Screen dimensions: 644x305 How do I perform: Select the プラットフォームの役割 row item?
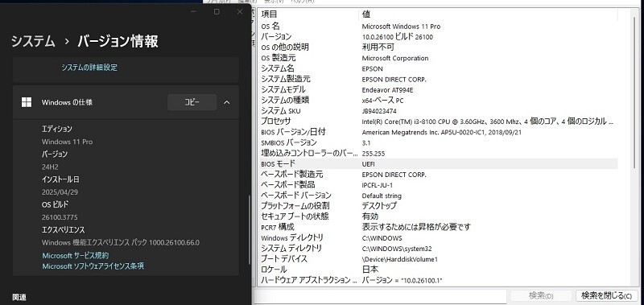coord(295,206)
